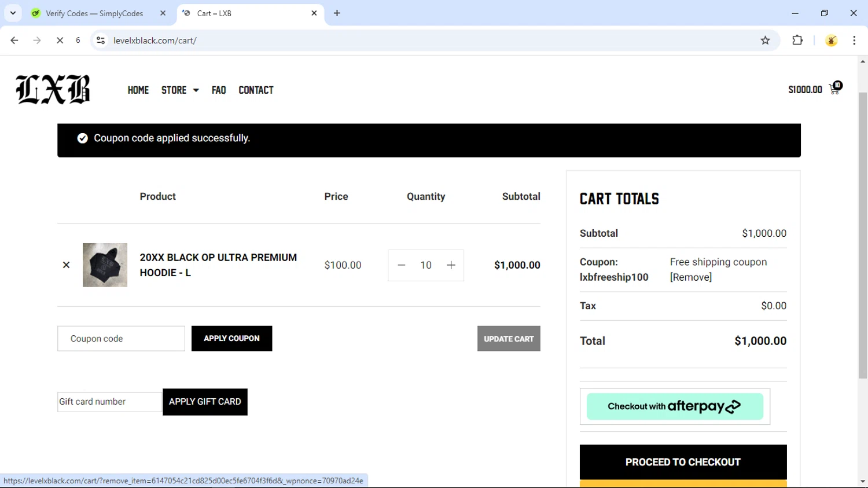Image resolution: width=868 pixels, height=488 pixels.
Task: Remove the hoodie from cart
Action: 66,265
